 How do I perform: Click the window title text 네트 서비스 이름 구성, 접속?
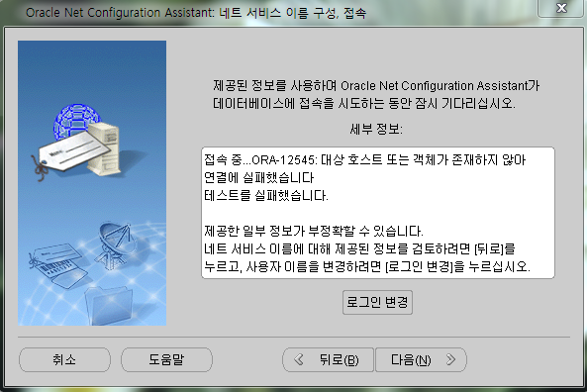tap(293, 13)
